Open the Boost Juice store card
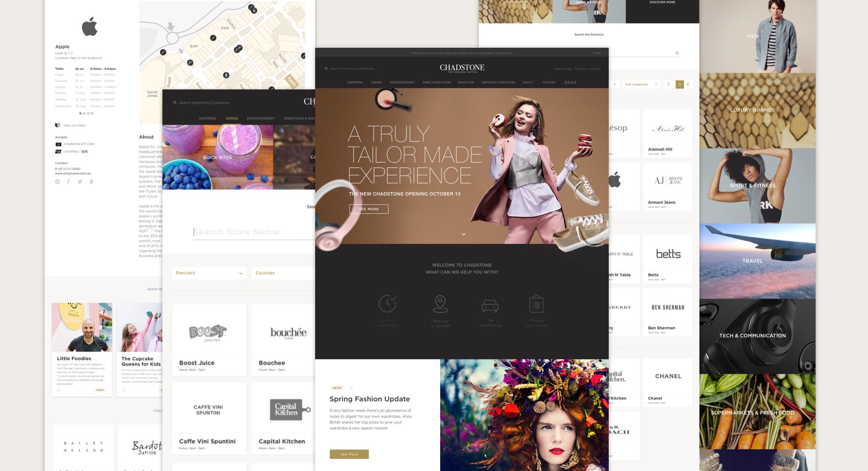This screenshot has height=471, width=868. tap(209, 340)
